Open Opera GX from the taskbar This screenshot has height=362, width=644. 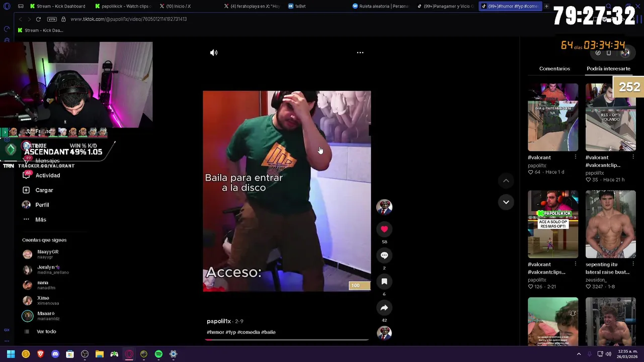tap(129, 354)
